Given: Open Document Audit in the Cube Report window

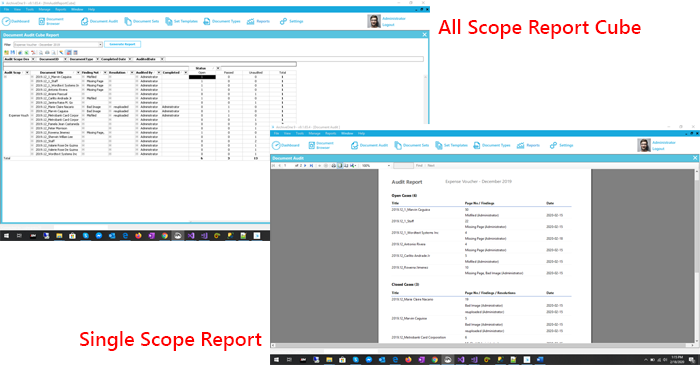Looking at the screenshot, I should [100, 21].
